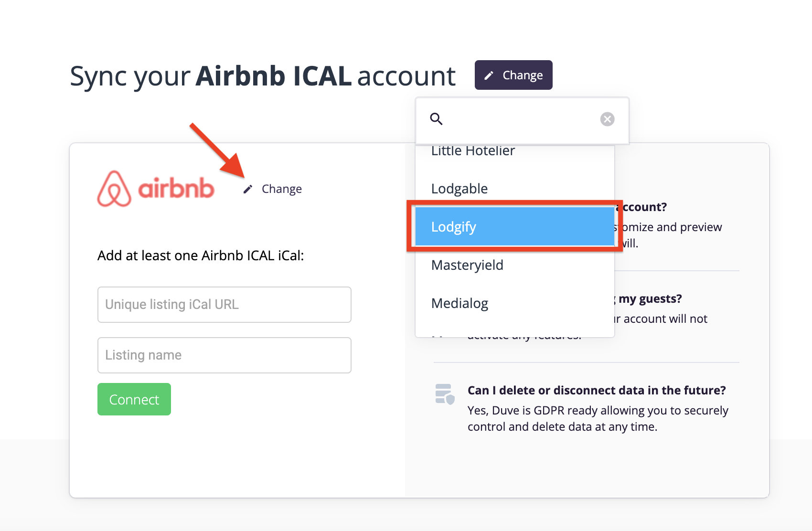
Task: Select Little Hotelier in the list
Action: tap(473, 151)
